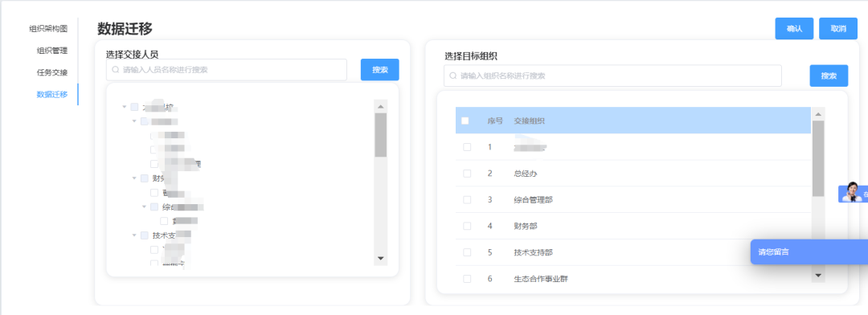Screen dimensions: 868x315
Task: Switch to the 任务交接 sidebar item
Action: pyautogui.click(x=52, y=72)
